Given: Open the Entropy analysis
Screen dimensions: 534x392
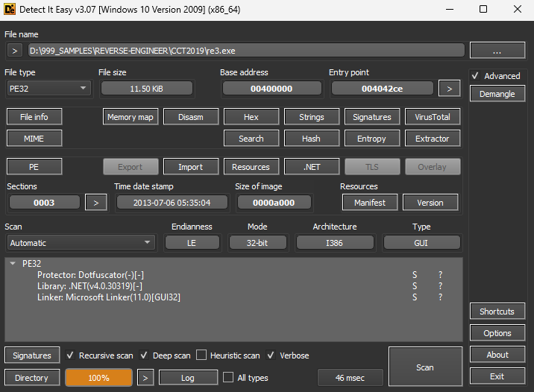Looking at the screenshot, I should 371,139.
